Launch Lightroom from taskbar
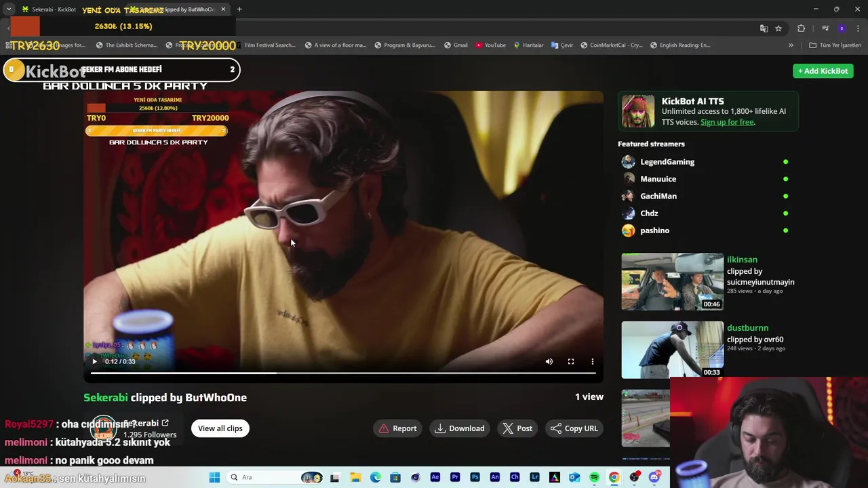This screenshot has width=868, height=488. 534,478
